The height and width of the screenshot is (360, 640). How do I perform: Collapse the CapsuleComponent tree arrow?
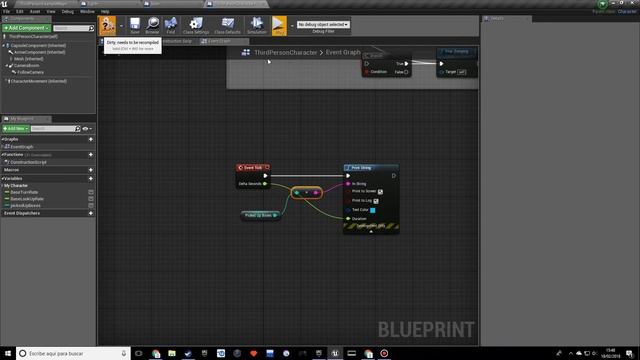(x=4, y=45)
